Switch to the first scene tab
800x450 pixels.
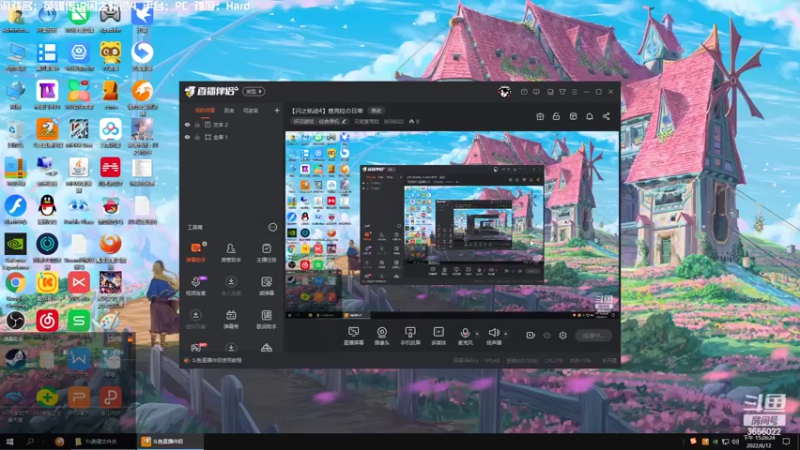pos(205,110)
